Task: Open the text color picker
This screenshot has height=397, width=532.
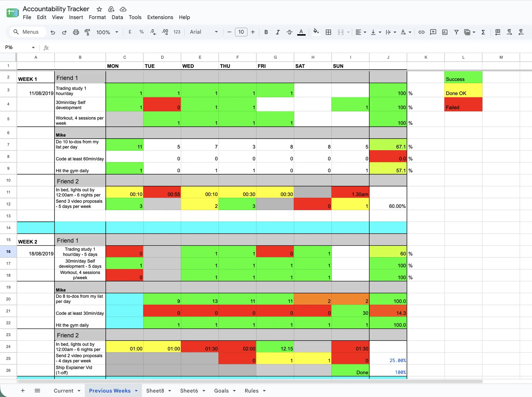Action: pyautogui.click(x=301, y=32)
